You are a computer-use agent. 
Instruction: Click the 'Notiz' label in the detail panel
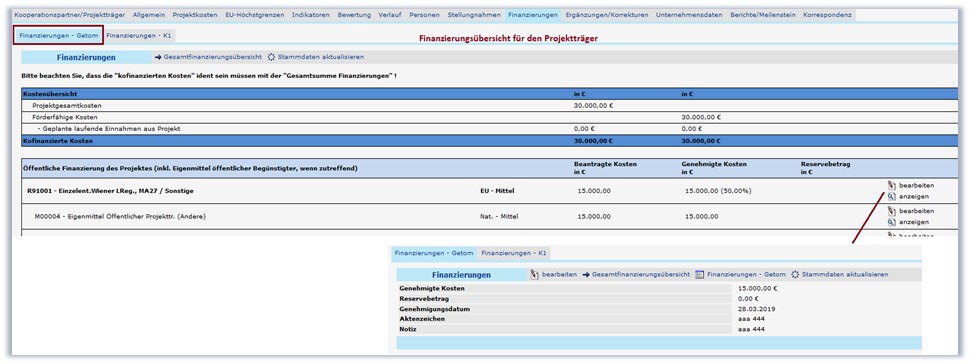409,329
